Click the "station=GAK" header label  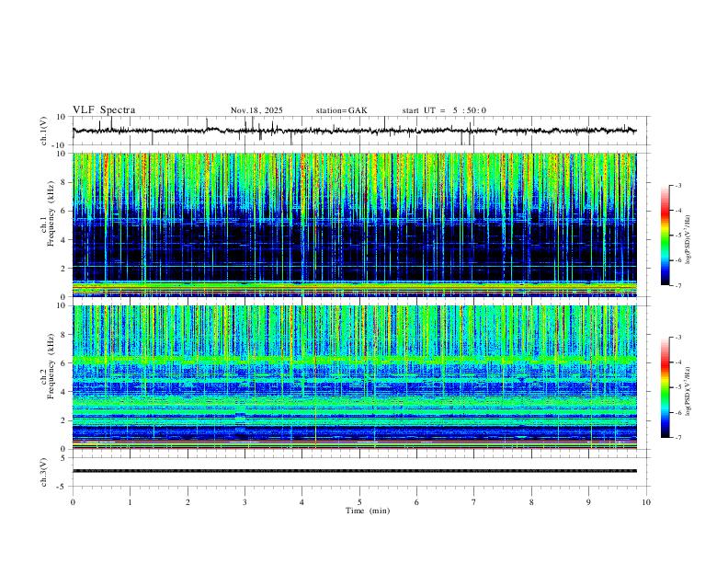point(341,110)
